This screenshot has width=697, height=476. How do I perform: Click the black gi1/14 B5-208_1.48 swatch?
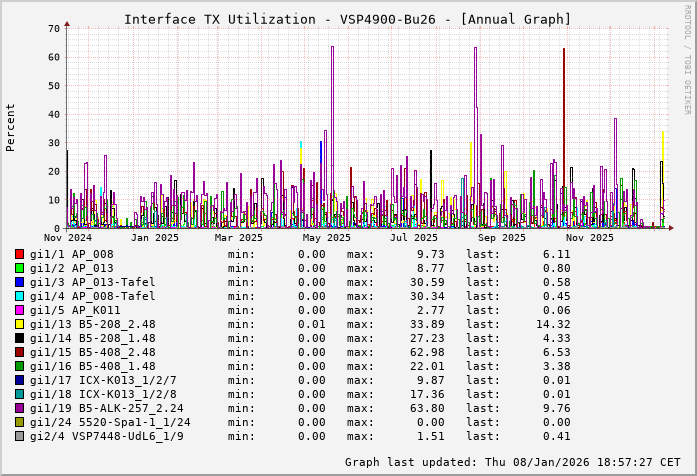point(19,338)
